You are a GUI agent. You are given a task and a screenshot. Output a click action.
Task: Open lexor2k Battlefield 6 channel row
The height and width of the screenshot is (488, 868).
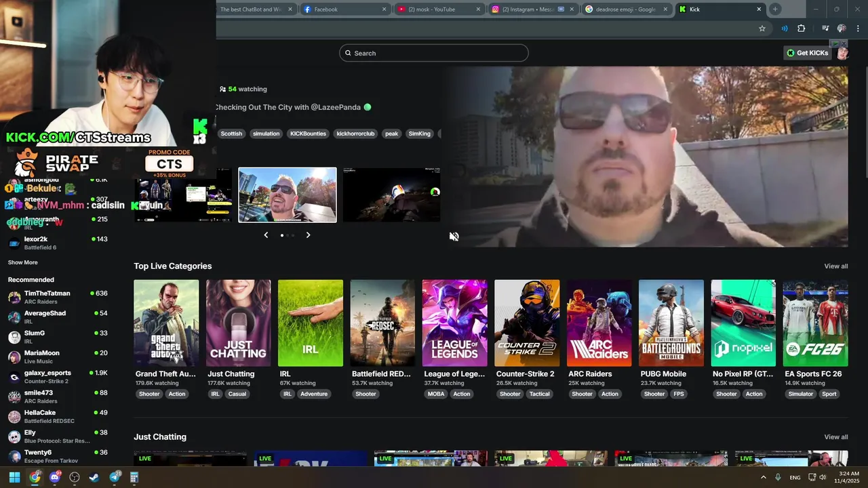[58, 243]
